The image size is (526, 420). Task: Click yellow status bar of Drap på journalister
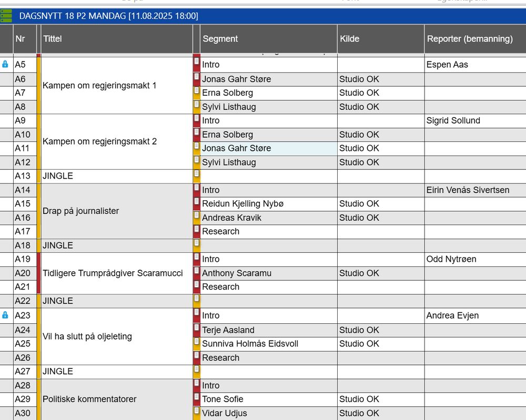tap(38, 211)
